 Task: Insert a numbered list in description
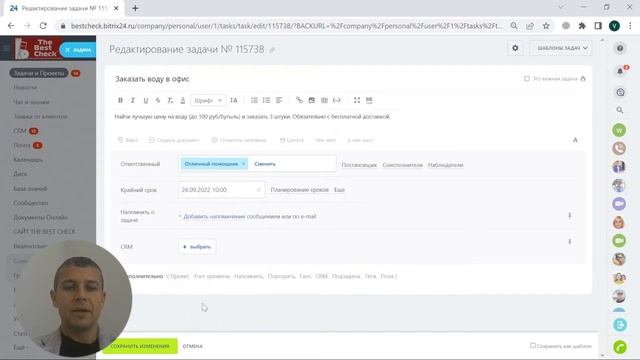point(254,100)
